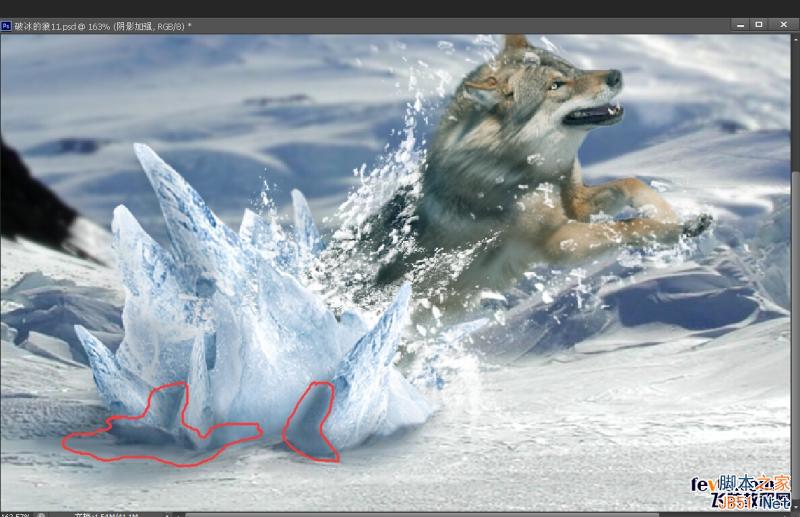Click the Photoshop PS icon in title bar
Image resolution: width=800 pixels, height=517 pixels.
coord(6,26)
